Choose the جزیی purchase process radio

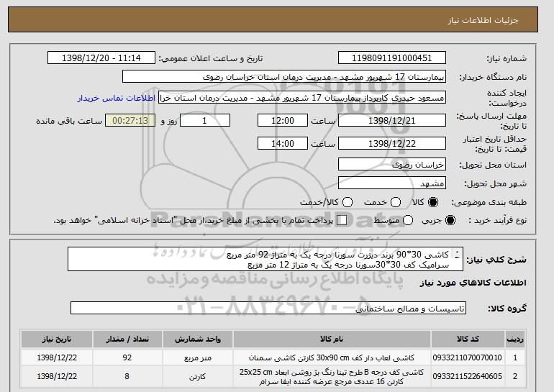point(450,220)
